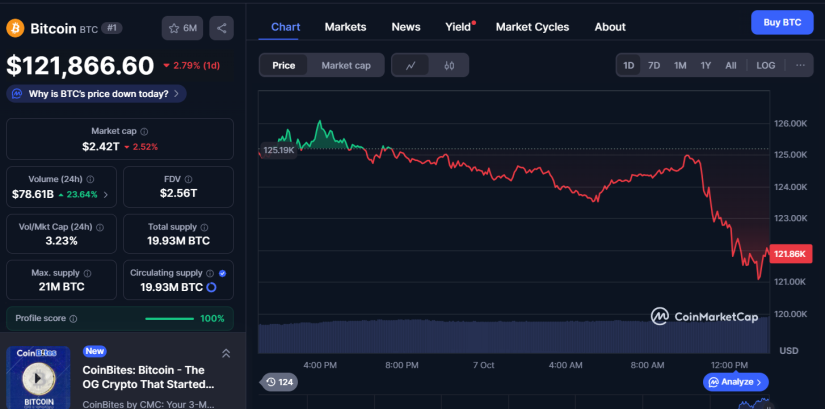Toggle the LOG scale option
The width and height of the screenshot is (825, 409).
point(765,65)
